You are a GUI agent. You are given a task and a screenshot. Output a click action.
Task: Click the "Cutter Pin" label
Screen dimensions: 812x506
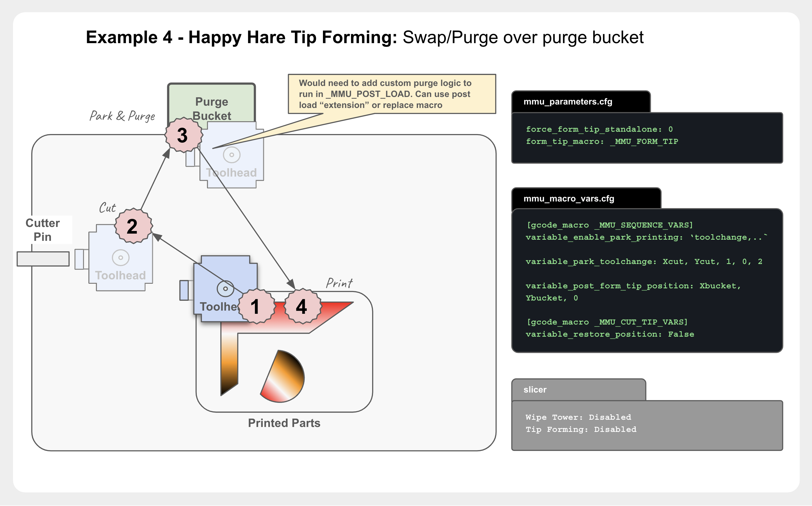click(43, 230)
